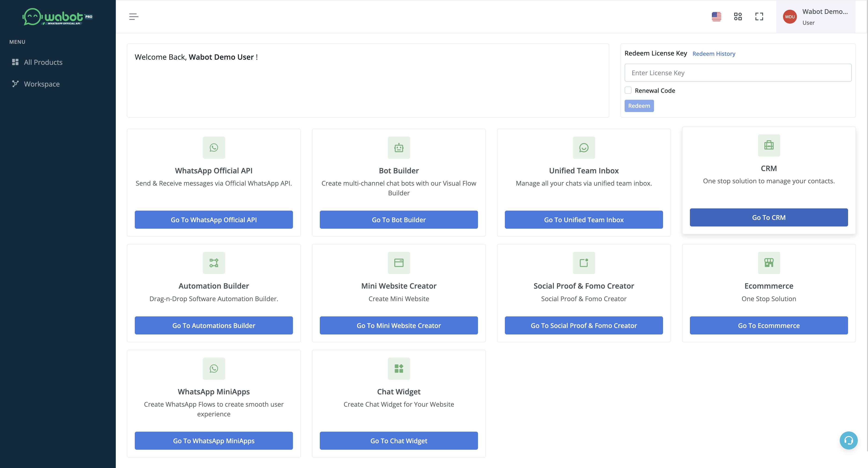Click the WhatsApp Official API card icon
This screenshot has height=468, width=868.
214,147
